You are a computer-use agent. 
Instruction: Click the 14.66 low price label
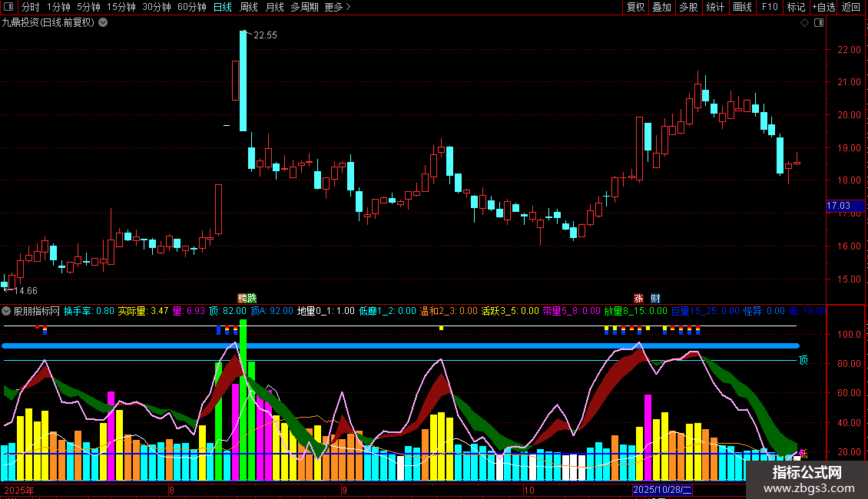click(25, 290)
